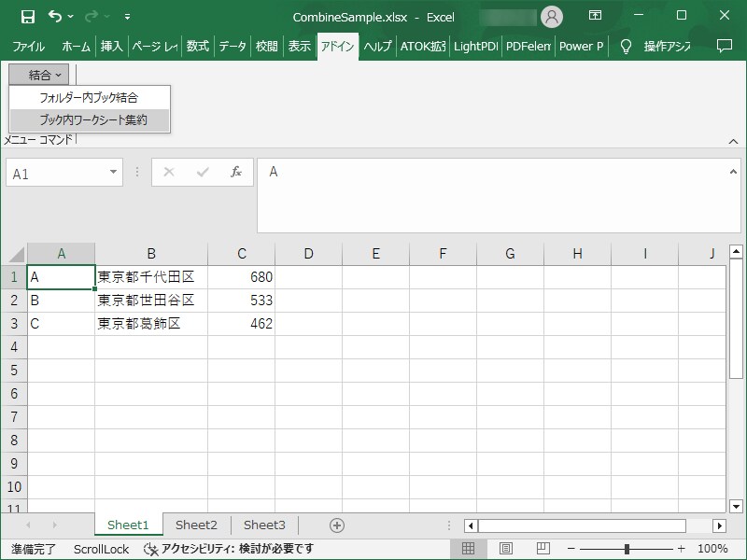
Task: Click the Name Box showing A1
Action: [x=56, y=174]
